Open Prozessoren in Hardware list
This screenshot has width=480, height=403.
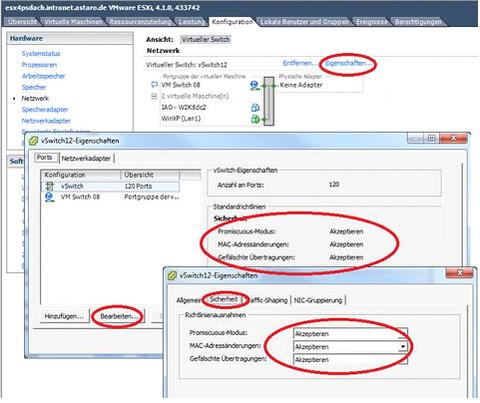(x=39, y=65)
